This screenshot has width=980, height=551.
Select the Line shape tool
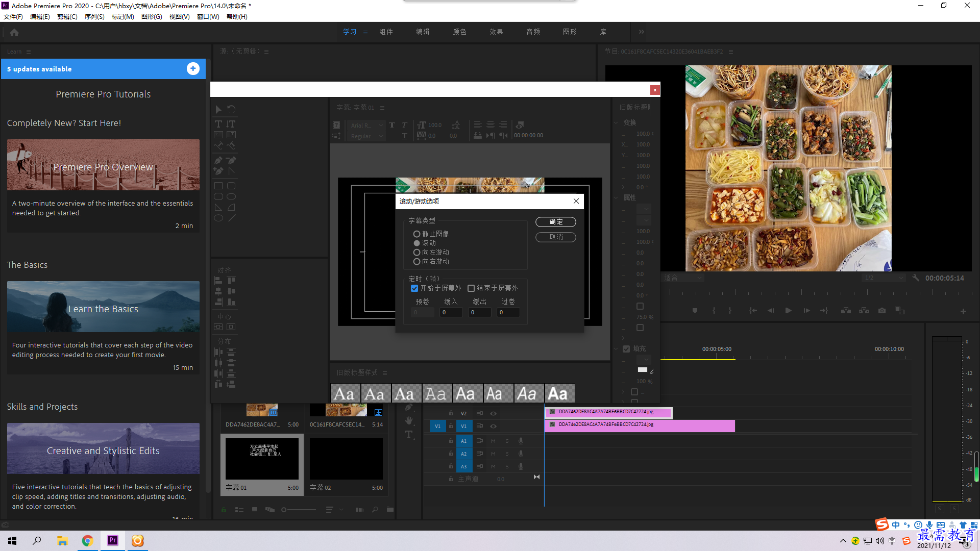coord(231,218)
